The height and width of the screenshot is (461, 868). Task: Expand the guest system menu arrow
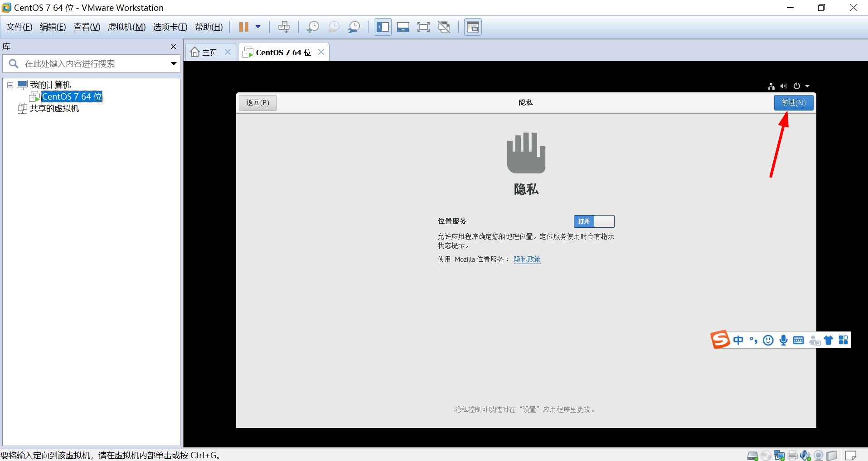pos(807,86)
